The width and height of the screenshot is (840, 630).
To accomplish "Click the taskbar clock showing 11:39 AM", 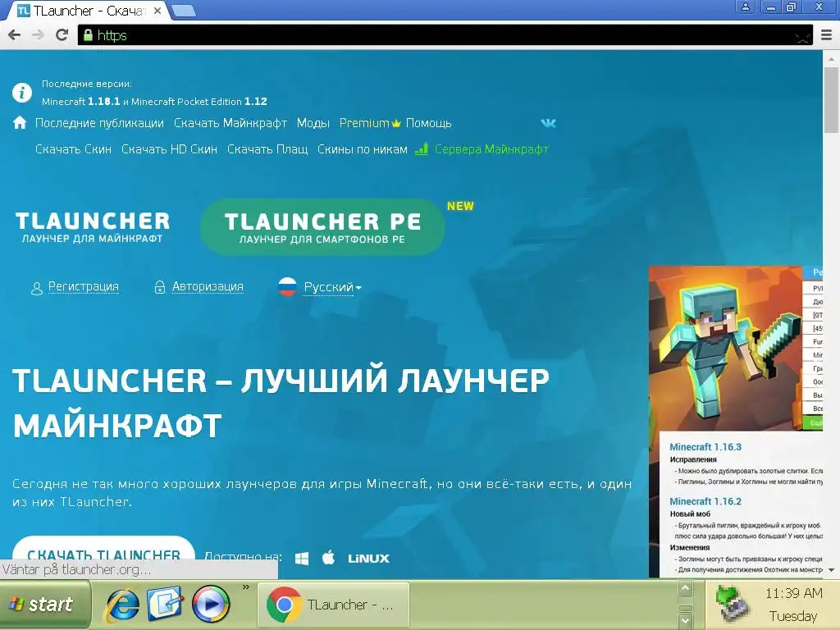I will [793, 594].
